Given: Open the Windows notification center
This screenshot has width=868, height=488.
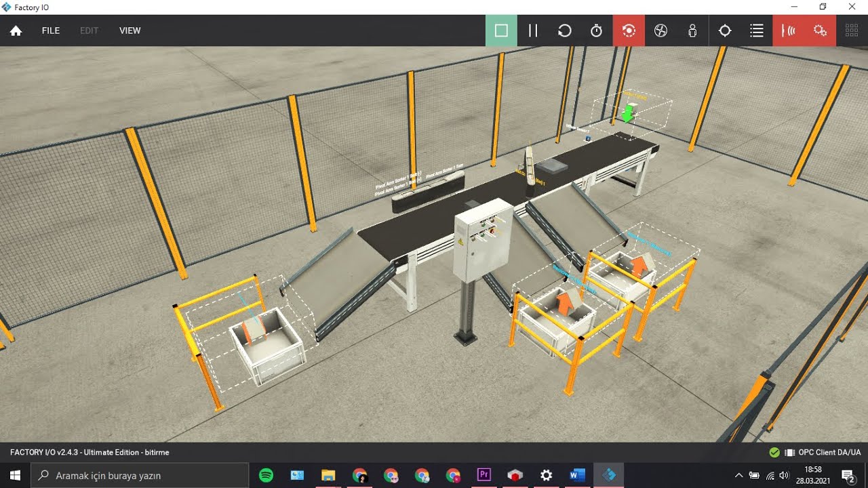Looking at the screenshot, I should tap(848, 475).
